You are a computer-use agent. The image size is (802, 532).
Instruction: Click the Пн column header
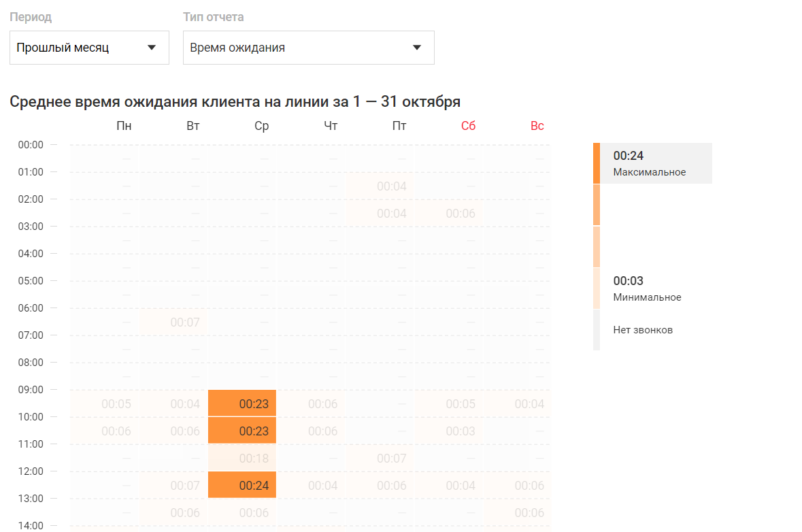click(x=124, y=126)
